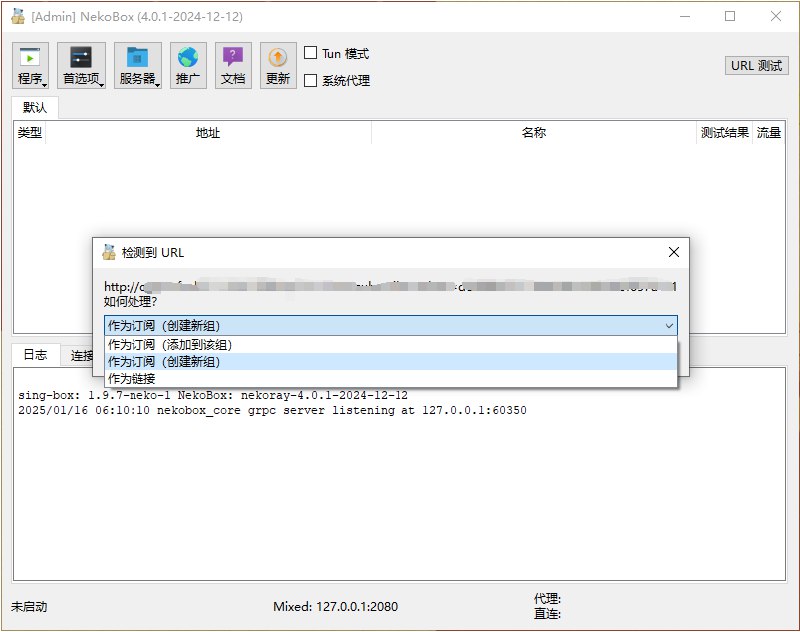
Task: Enable 系统代理 system proxy checkbox
Action: [311, 79]
